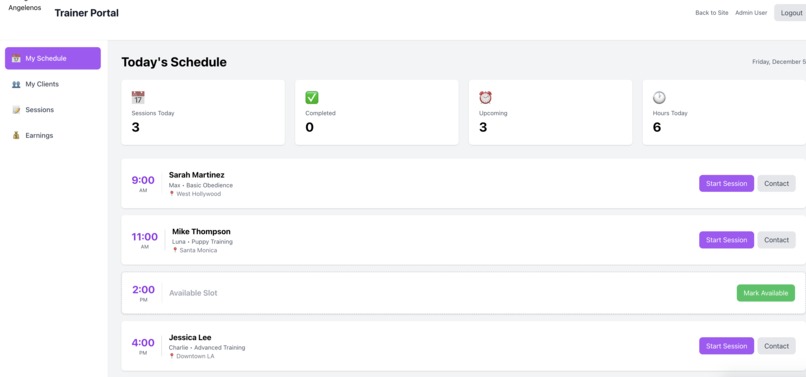Click the Sarah Martinez name
The width and height of the screenshot is (806, 377).
point(196,175)
